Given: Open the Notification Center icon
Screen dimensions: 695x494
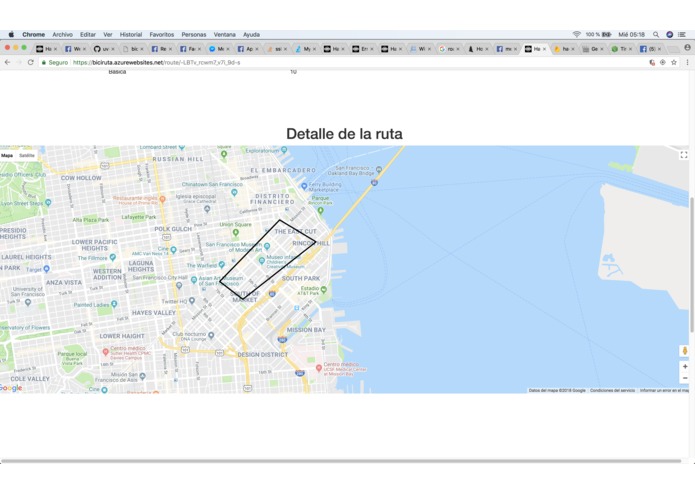Looking at the screenshot, I should coord(682,35).
